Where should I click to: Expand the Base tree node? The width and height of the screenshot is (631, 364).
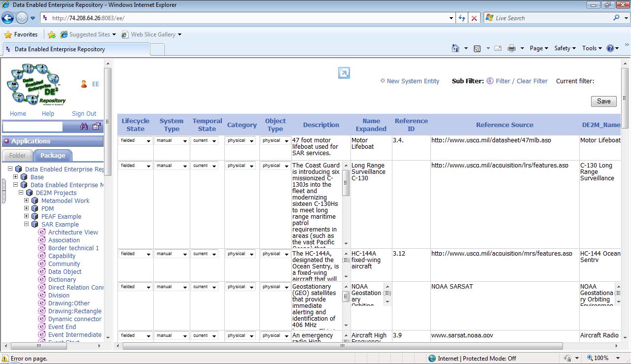(16, 177)
